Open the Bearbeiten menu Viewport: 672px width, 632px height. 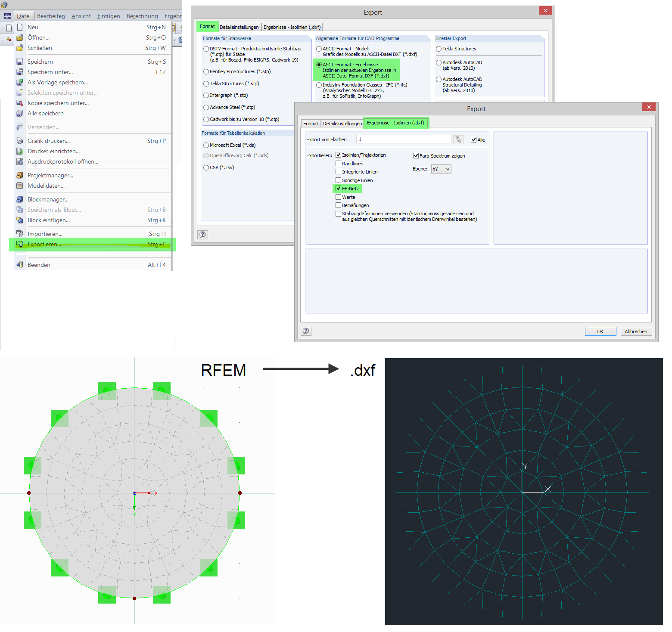(x=50, y=16)
